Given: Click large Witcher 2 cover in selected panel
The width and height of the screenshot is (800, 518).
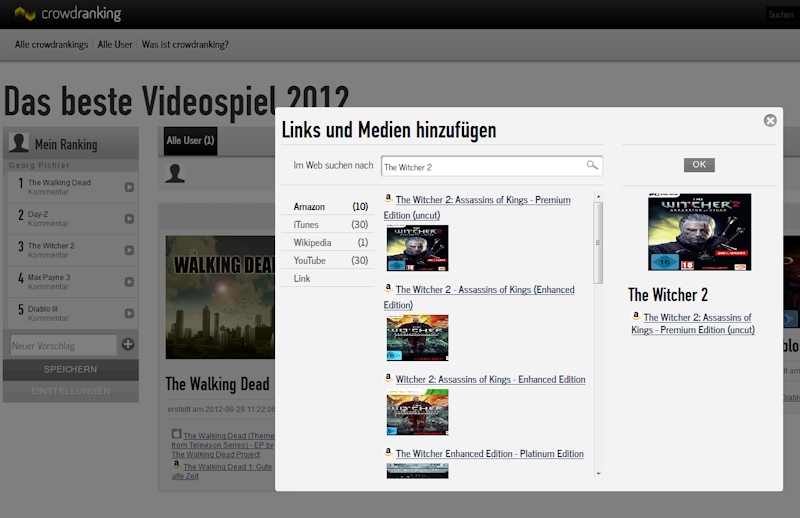Looking at the screenshot, I should (699, 232).
